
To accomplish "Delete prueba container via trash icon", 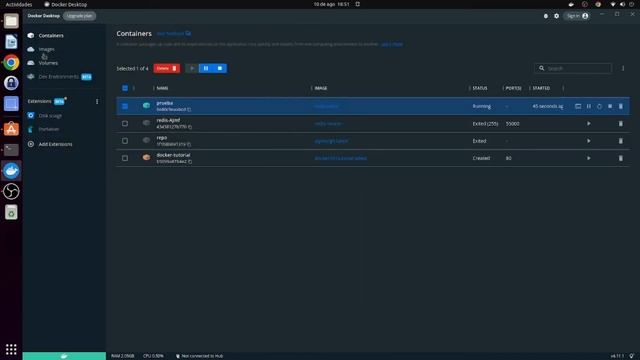I will 620,106.
